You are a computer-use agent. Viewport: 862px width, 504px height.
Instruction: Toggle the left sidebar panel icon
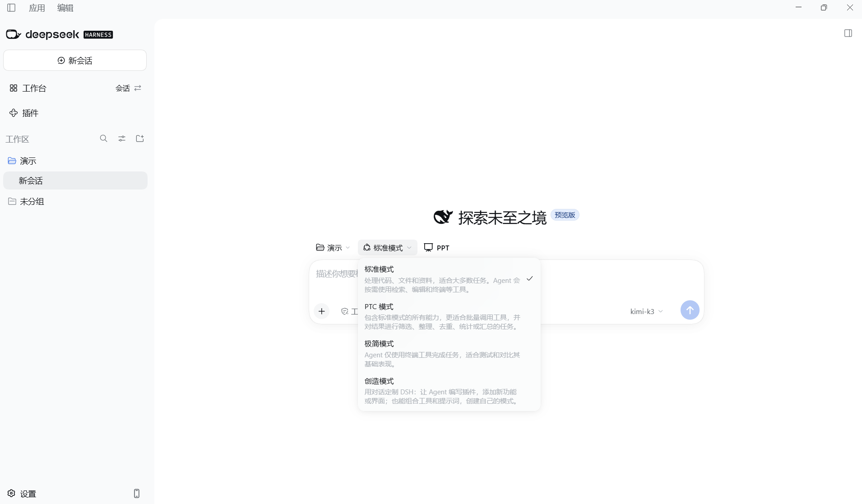[x=11, y=8]
